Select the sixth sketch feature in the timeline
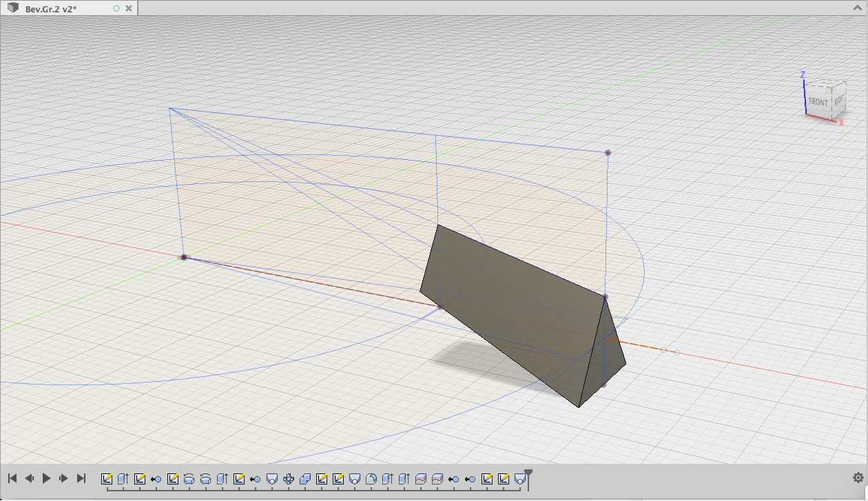This screenshot has height=501, width=868. [338, 478]
